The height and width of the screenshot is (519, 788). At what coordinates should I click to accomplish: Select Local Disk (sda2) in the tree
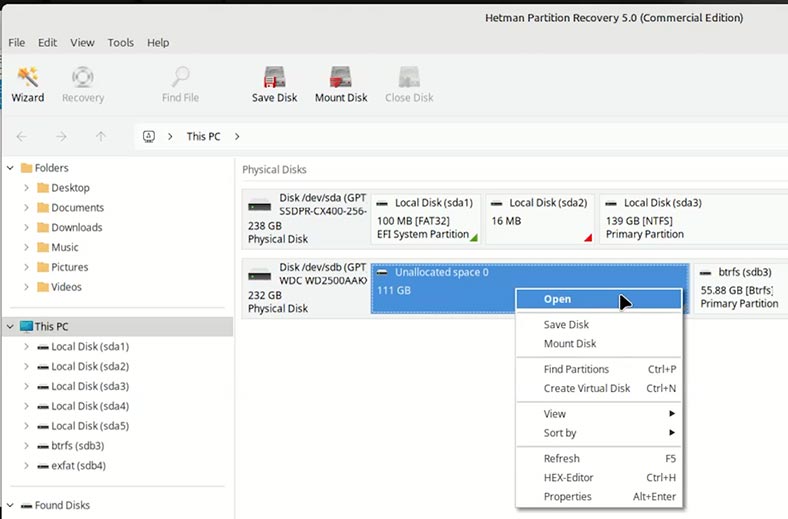(x=90, y=366)
